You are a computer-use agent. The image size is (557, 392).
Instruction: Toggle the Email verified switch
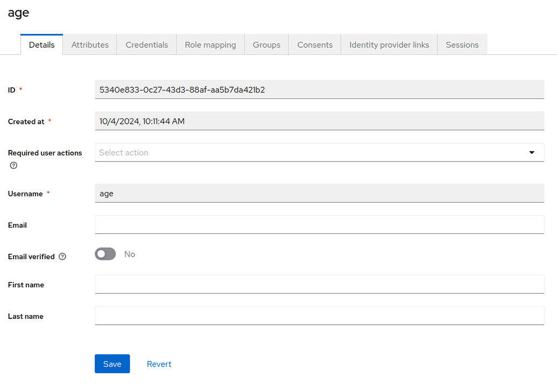[105, 254]
